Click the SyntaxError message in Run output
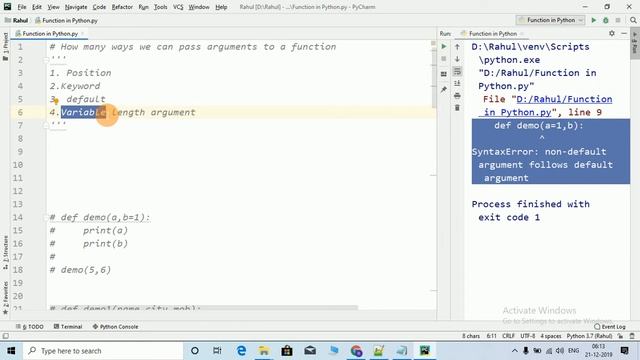This screenshot has width=640, height=360. click(x=542, y=165)
